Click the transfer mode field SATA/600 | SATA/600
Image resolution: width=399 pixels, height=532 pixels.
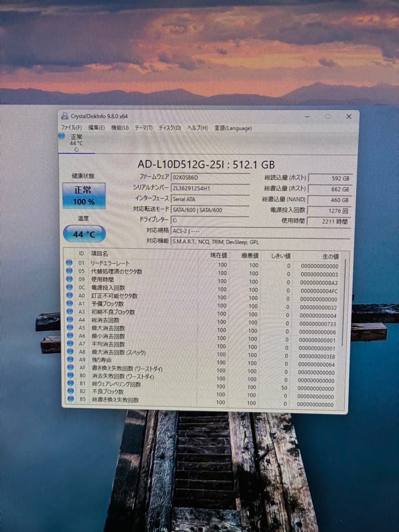(210, 210)
